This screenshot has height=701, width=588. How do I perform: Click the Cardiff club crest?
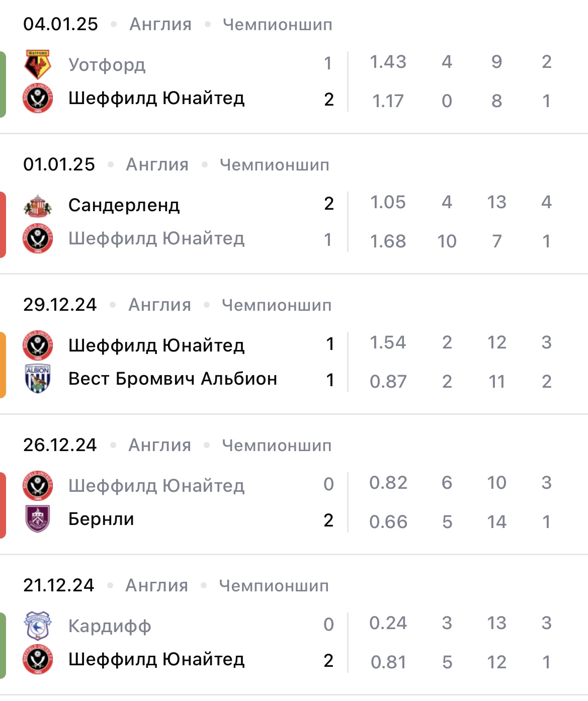point(38,626)
